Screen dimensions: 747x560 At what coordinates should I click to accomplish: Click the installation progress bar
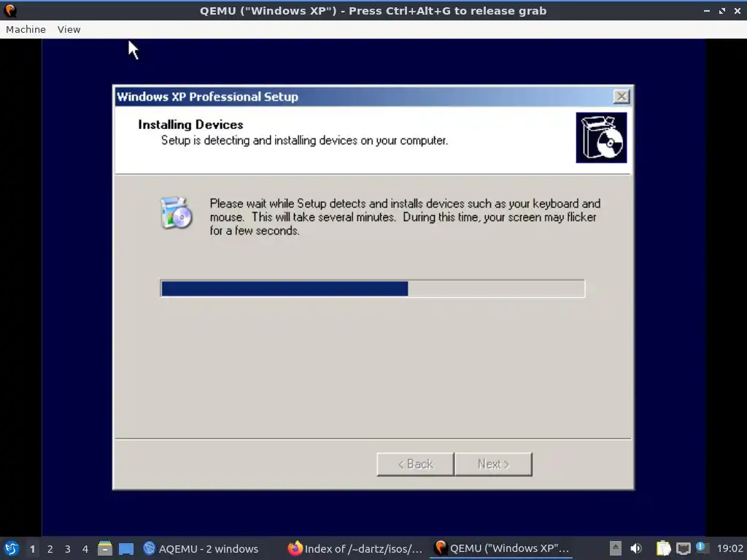point(373,289)
